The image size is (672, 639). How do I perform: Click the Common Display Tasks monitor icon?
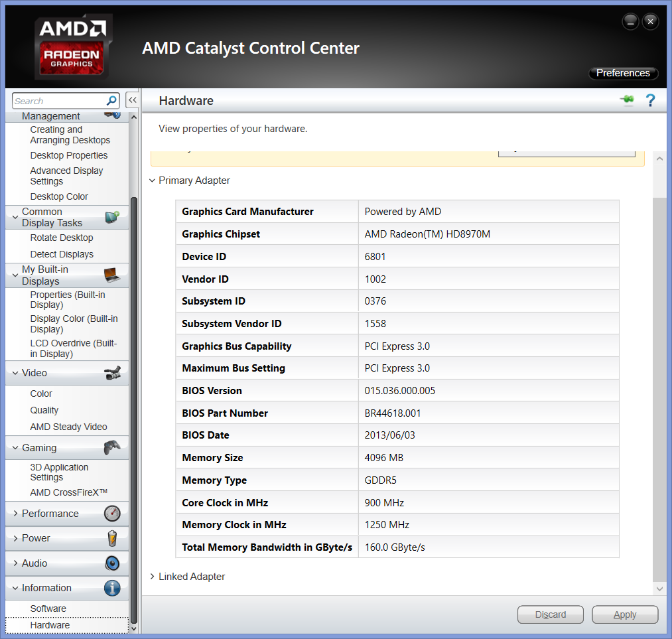[112, 217]
